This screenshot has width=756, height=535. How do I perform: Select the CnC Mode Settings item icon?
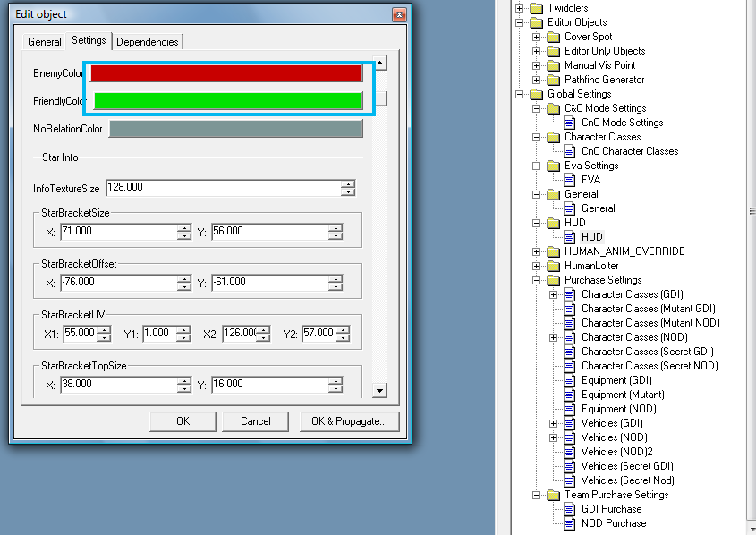point(570,123)
